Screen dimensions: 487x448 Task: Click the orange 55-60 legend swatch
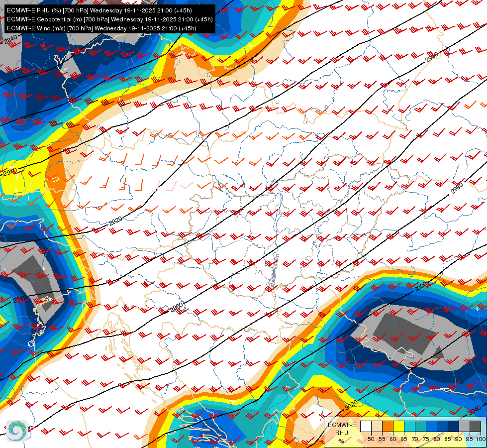click(x=388, y=426)
